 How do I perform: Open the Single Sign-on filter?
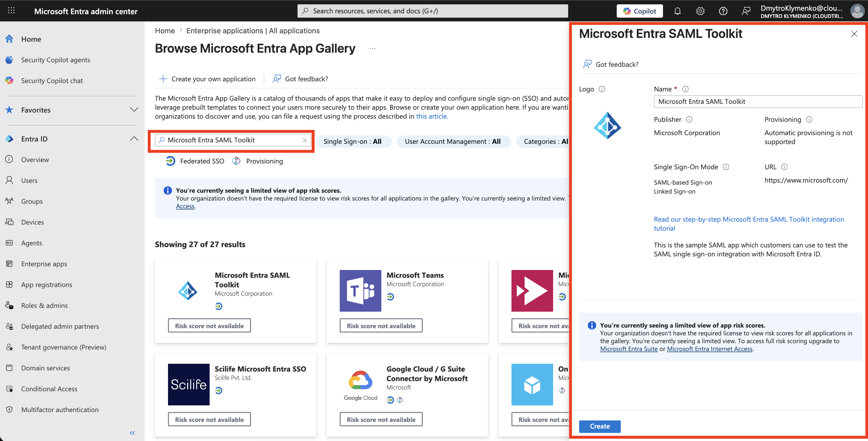pyautogui.click(x=352, y=142)
